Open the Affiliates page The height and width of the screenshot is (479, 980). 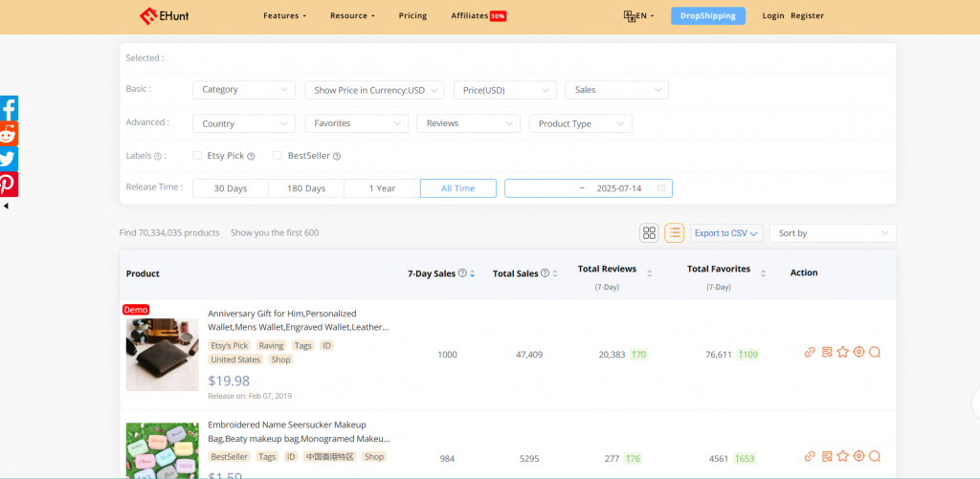point(479,15)
